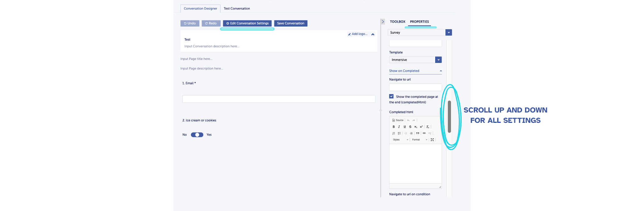Click the increase indent icon
Viewport: 644px width, 211px height.
pyautogui.click(x=411, y=133)
